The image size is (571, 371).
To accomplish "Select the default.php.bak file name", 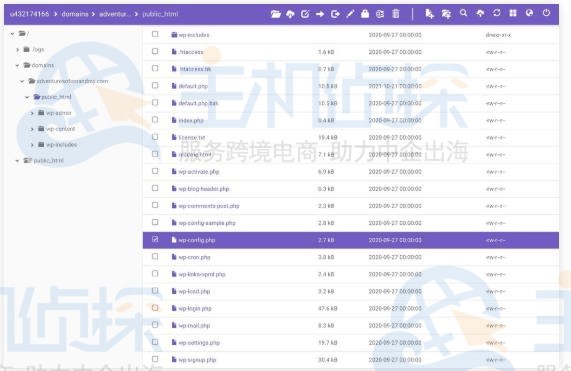I will [x=198, y=103].
